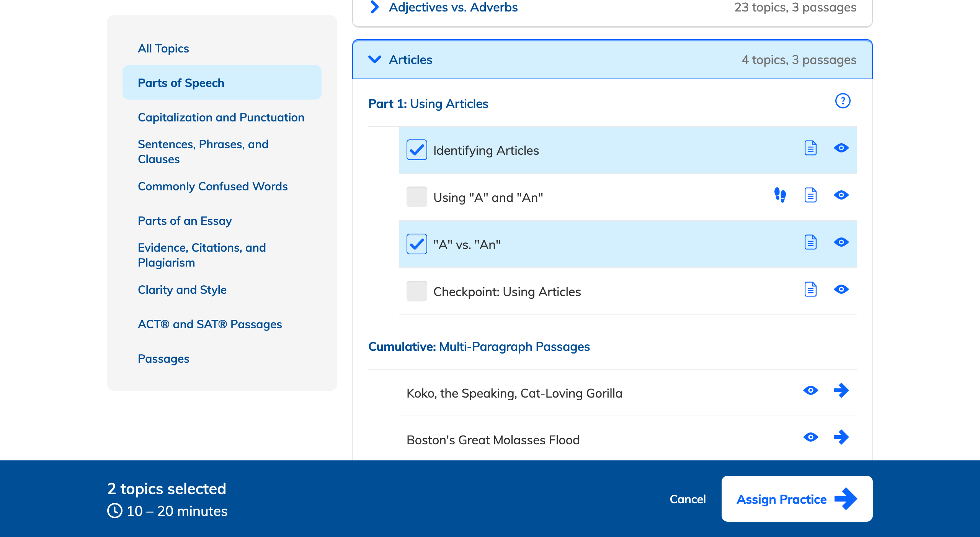Click the footsteps icon beside Using "A" and "An"
The width and height of the screenshot is (980, 537).
780,195
